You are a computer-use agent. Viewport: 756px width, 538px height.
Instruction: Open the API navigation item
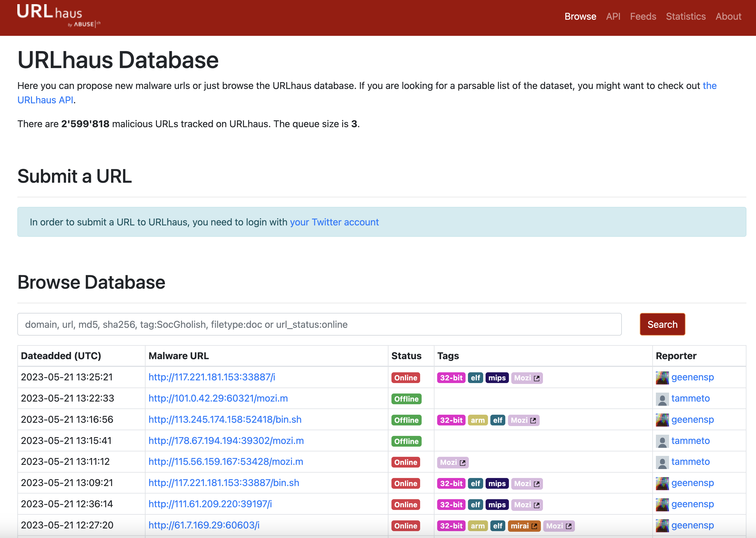click(613, 16)
